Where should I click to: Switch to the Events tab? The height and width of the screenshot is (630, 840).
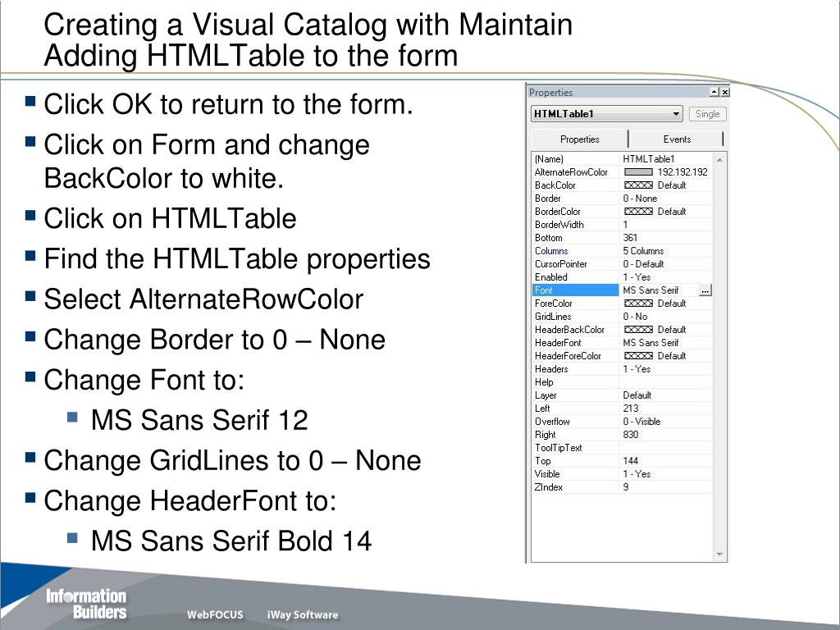pos(677,139)
